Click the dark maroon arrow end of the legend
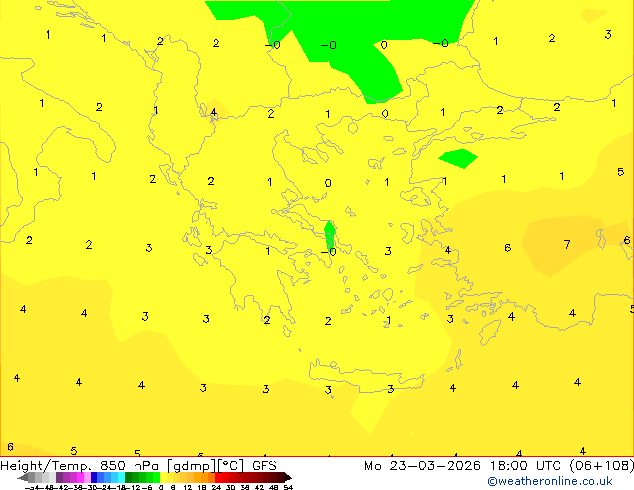This screenshot has width=634, height=490. coord(288,477)
